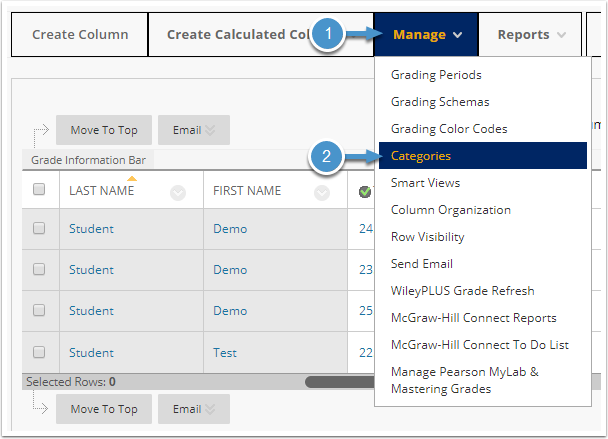608x439 pixels.
Task: Click the grade value 25
Action: tap(366, 311)
